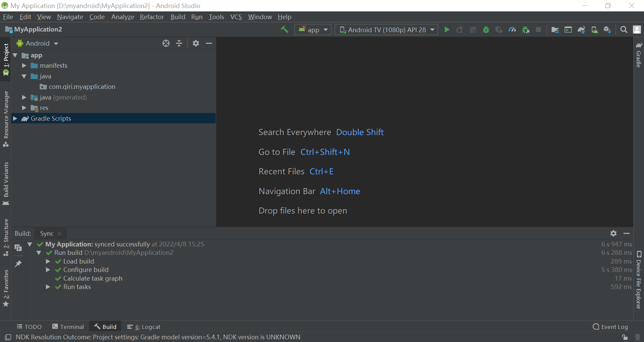Expand the manifests folder
644x342 pixels.
tap(24, 66)
